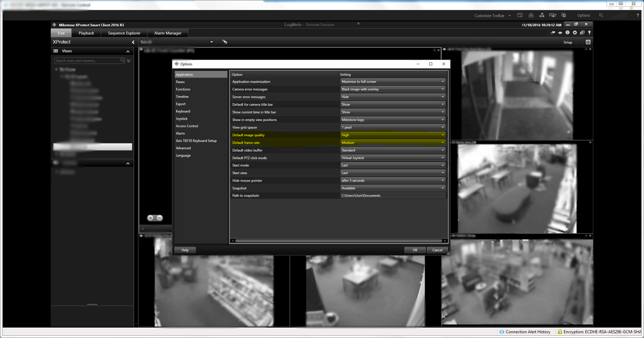Click the Help button in Options dialog

coord(185,250)
